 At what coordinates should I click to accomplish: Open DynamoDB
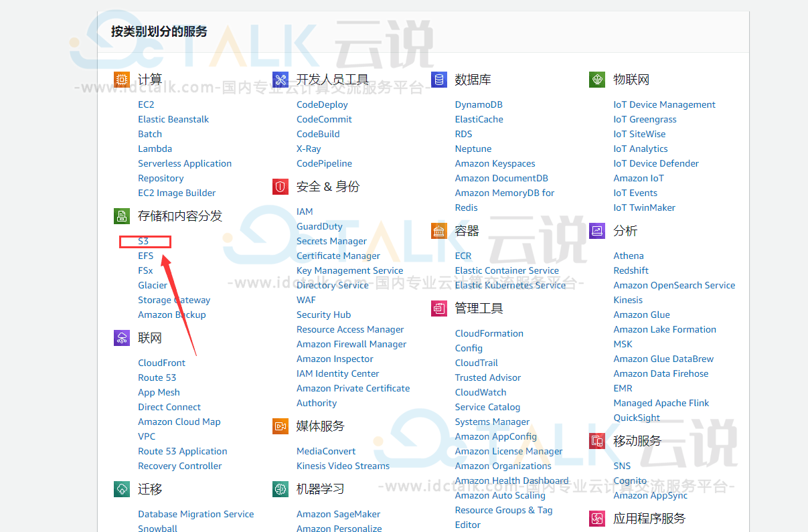479,104
